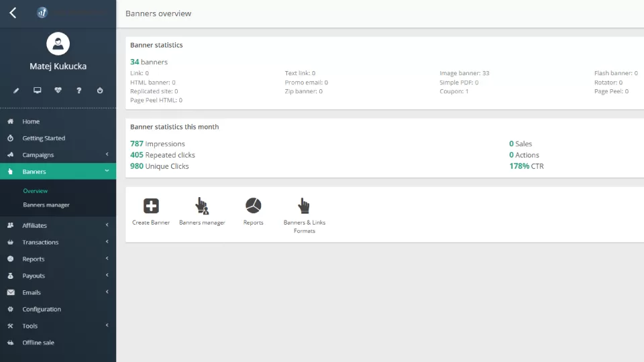Open Banners & Links Formats icon

pos(304,206)
